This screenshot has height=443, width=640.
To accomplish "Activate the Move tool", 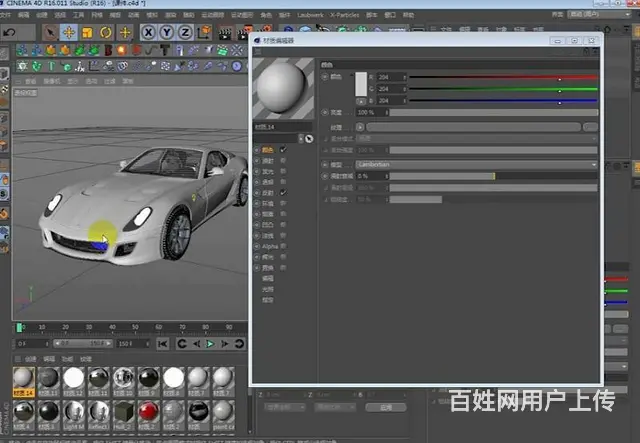I will coord(69,33).
